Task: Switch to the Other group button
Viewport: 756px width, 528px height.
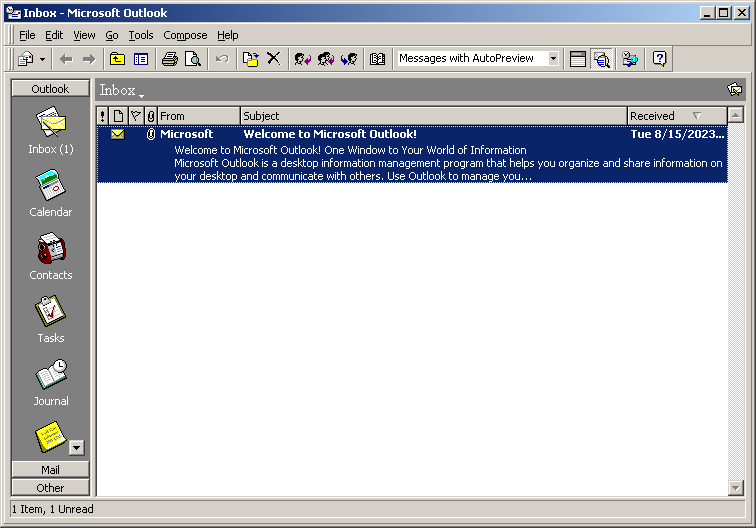Action: click(x=50, y=488)
